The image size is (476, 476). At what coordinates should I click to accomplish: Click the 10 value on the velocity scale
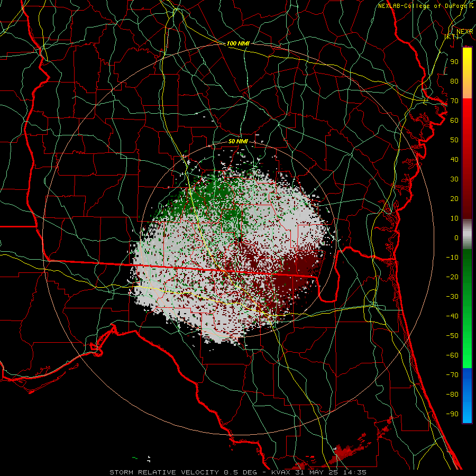(x=454, y=218)
